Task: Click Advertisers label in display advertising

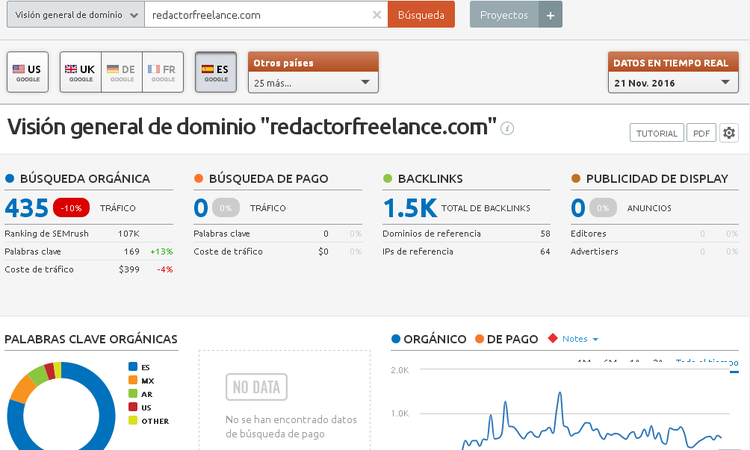Action: (594, 252)
